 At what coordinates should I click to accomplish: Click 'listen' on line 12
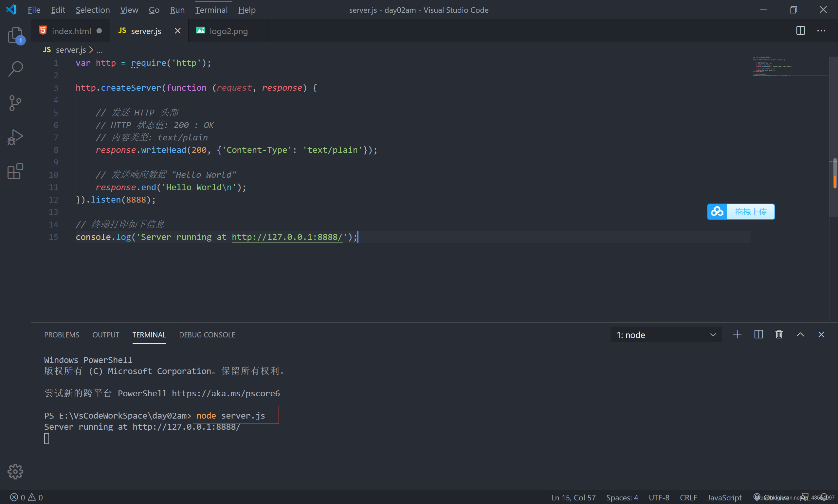pos(106,200)
